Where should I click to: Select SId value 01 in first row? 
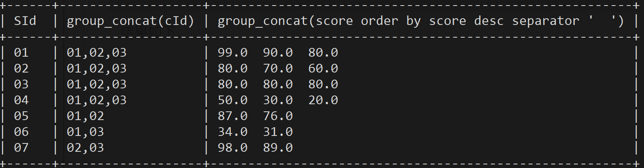click(x=21, y=52)
